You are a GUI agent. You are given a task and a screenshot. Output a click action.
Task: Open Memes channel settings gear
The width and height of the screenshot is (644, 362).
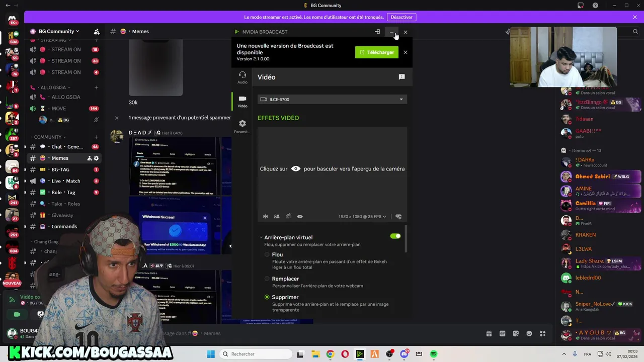coord(97,158)
